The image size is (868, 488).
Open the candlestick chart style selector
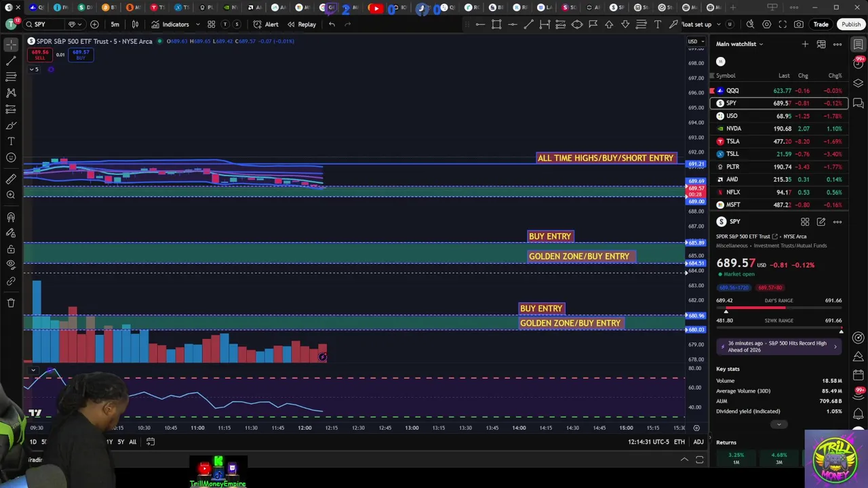pos(135,24)
